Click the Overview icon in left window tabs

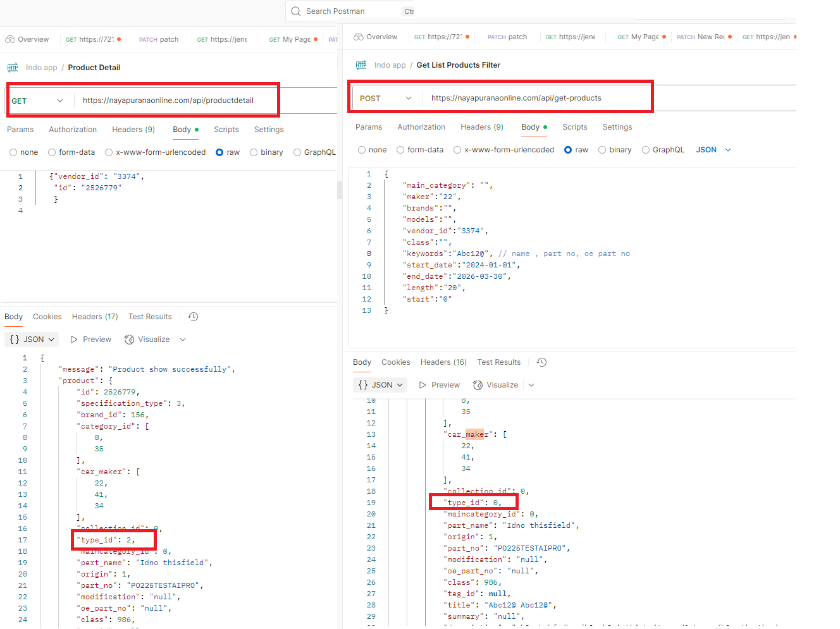click(10, 39)
